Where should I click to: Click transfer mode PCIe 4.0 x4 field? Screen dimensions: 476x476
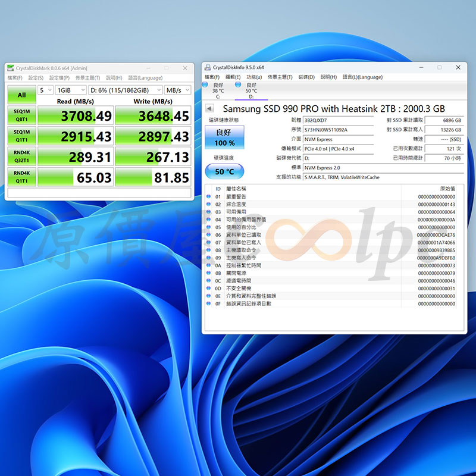[338, 149]
